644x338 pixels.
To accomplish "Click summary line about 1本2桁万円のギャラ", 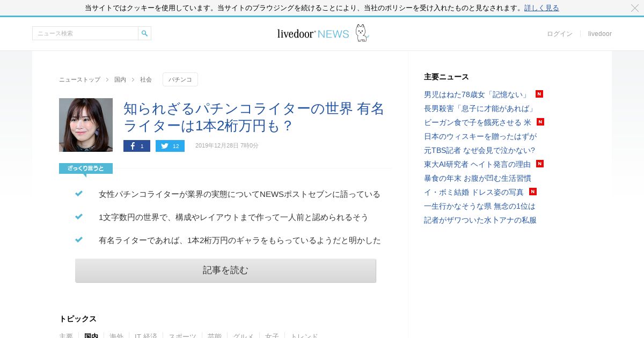I will (240, 240).
